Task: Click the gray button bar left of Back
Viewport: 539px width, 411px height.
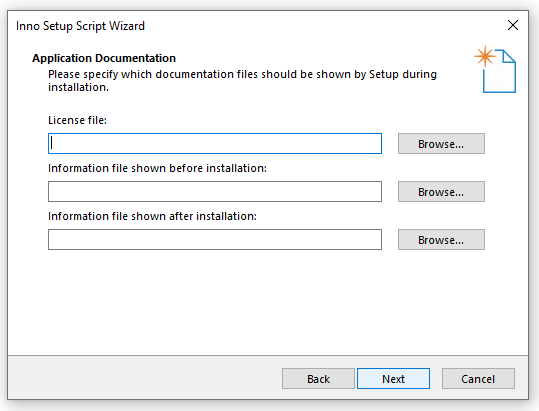Action: coord(144,378)
